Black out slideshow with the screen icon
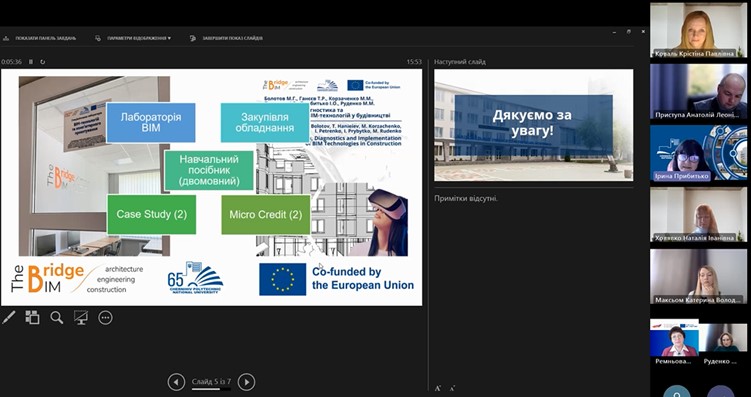 click(81, 317)
